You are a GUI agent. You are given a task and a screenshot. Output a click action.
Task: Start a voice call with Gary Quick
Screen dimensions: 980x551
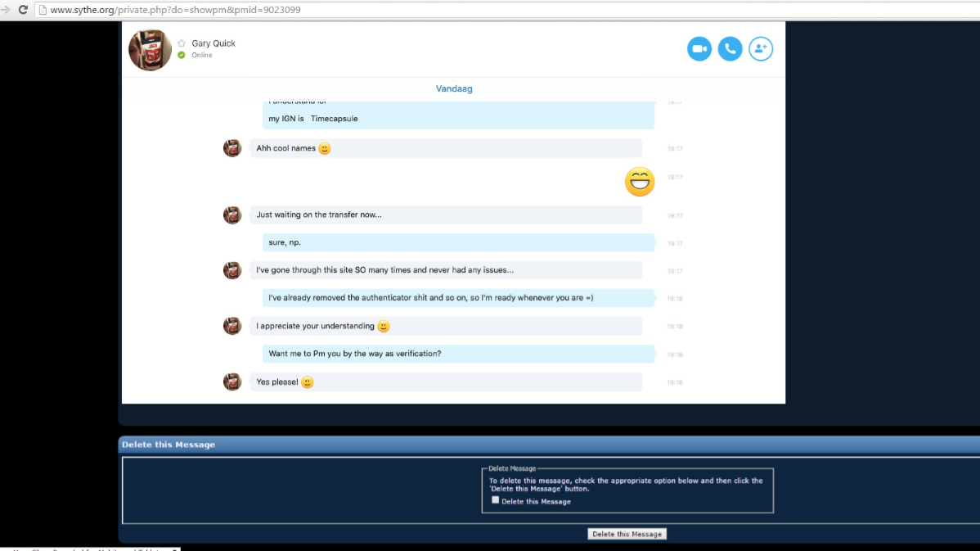pos(730,49)
